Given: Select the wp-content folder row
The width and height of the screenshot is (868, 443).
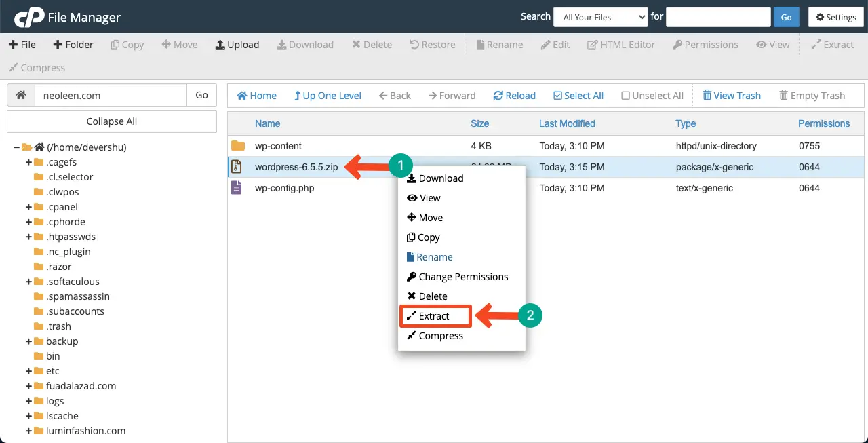Looking at the screenshot, I should point(546,146).
